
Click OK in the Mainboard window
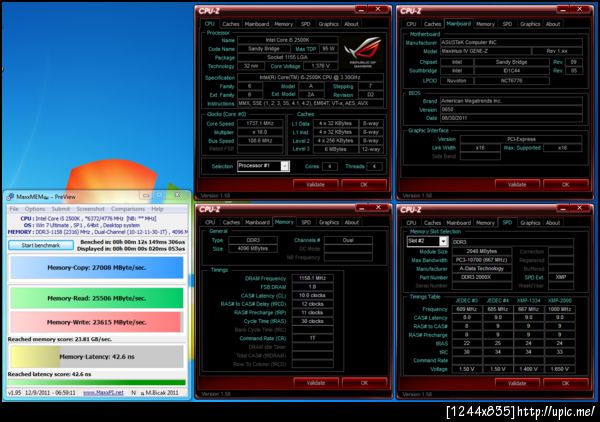(566, 185)
